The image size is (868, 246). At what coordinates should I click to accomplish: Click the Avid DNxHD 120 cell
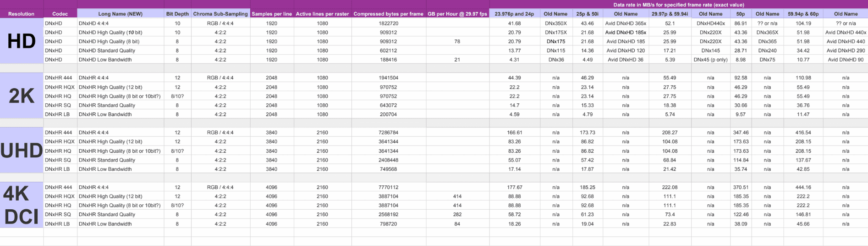click(x=626, y=50)
